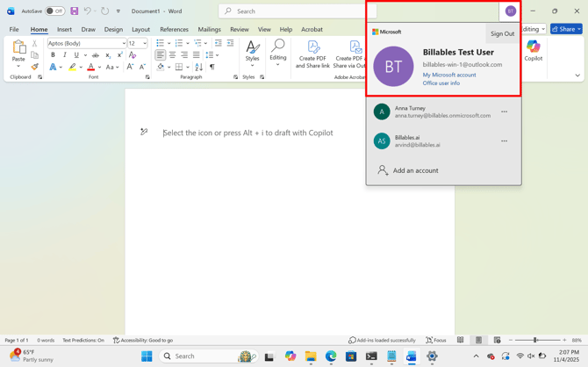588x367 pixels.
Task: Toggle Focus mode in status bar
Action: [436, 341]
